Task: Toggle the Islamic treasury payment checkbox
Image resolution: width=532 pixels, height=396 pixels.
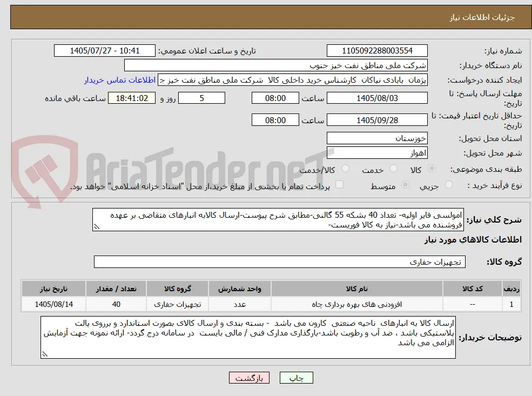Action: pos(339,185)
